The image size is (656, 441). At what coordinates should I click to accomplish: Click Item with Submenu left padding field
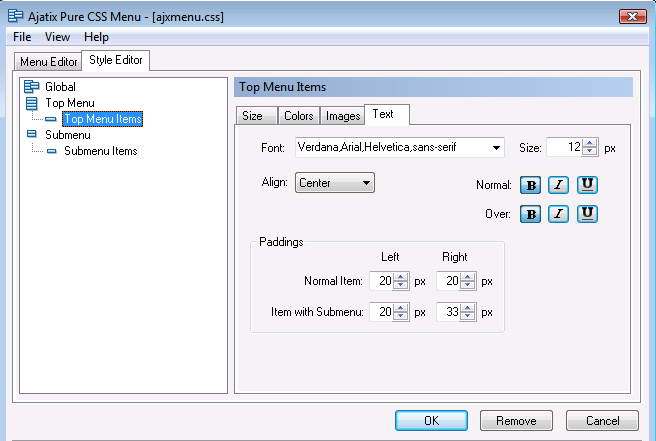382,312
